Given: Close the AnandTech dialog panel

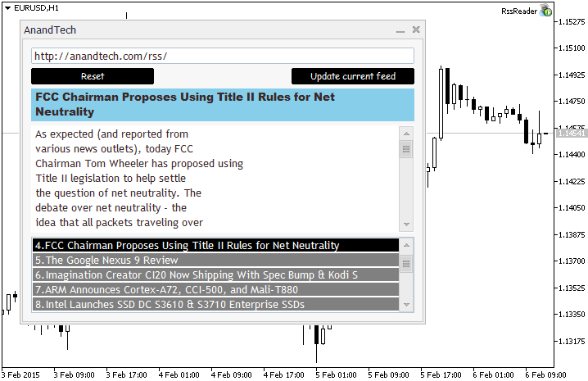Looking at the screenshot, I should pos(416,29).
